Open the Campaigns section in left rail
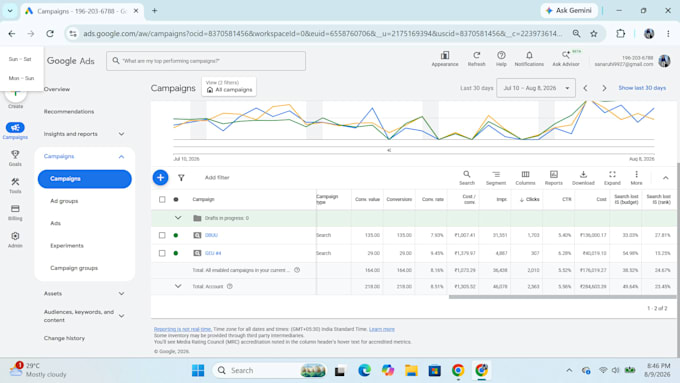Viewport: 680px width, 383px height. point(15,131)
